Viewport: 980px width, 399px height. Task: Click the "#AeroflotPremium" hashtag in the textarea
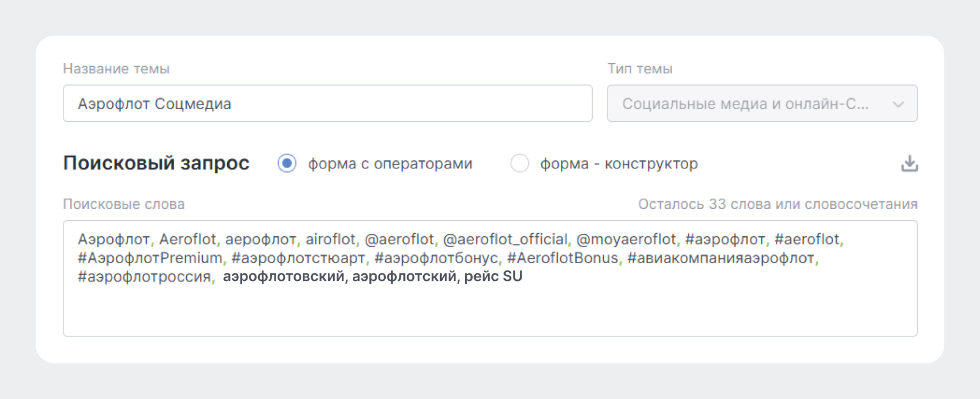[x=150, y=258]
